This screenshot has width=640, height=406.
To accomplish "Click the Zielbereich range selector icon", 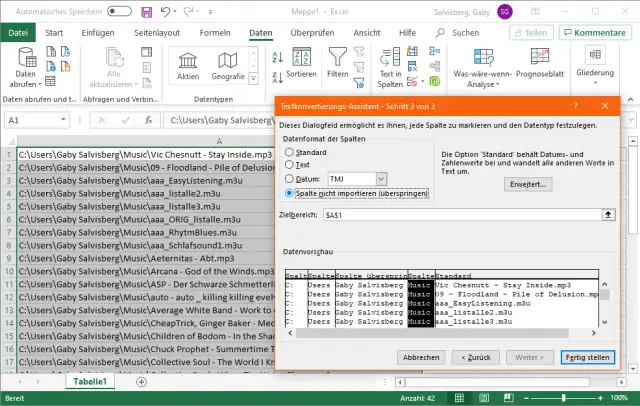I will (607, 215).
